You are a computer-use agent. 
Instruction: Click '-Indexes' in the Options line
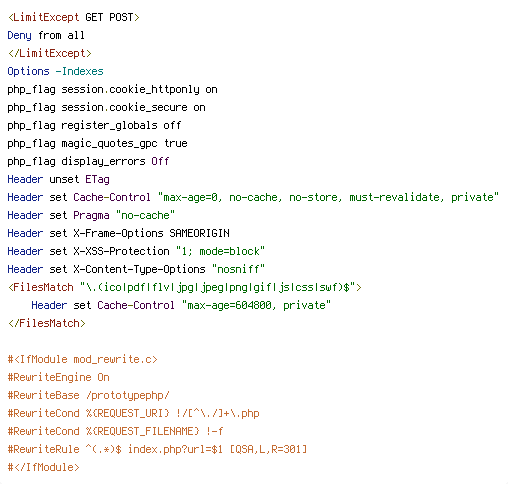[80, 71]
